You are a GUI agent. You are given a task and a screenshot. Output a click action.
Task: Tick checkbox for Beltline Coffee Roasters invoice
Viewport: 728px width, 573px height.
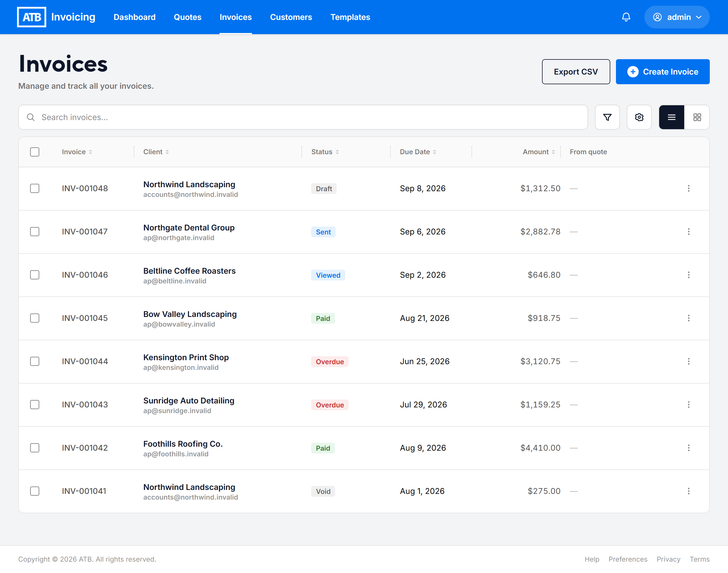click(x=34, y=275)
